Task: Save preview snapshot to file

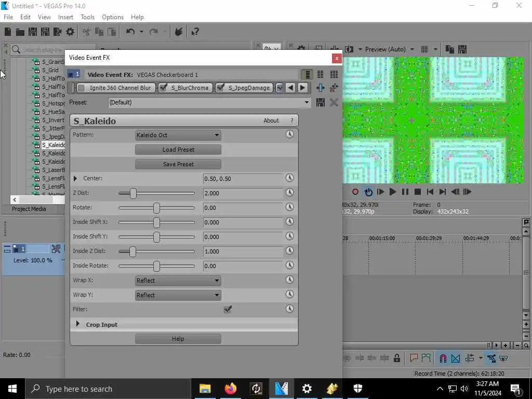Action: tap(462, 49)
